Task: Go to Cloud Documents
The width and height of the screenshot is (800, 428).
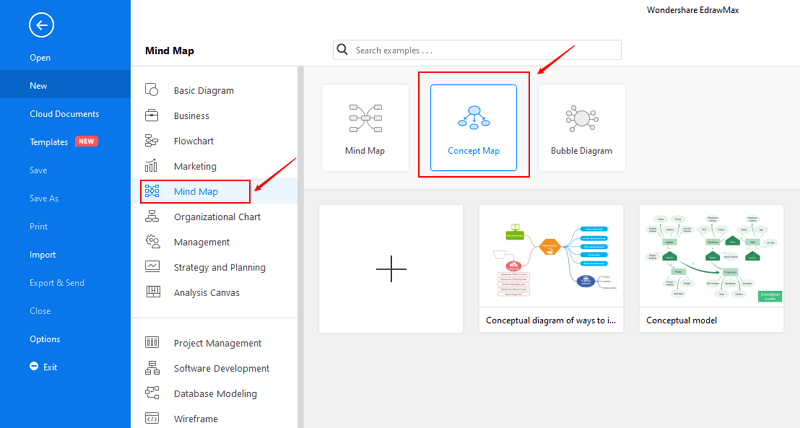Action: point(64,114)
